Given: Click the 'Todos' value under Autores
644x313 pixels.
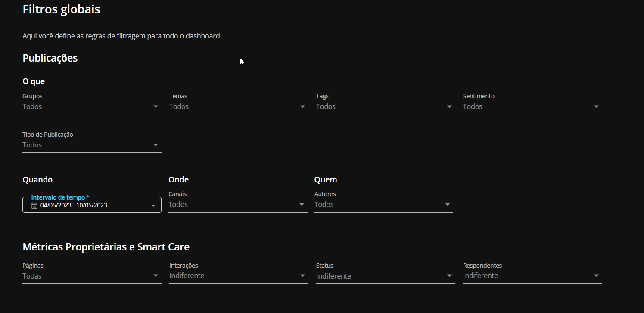Looking at the screenshot, I should (324, 205).
